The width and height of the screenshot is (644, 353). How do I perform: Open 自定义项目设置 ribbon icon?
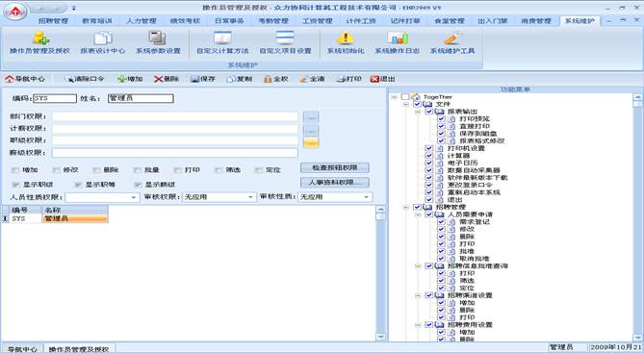coord(285,42)
